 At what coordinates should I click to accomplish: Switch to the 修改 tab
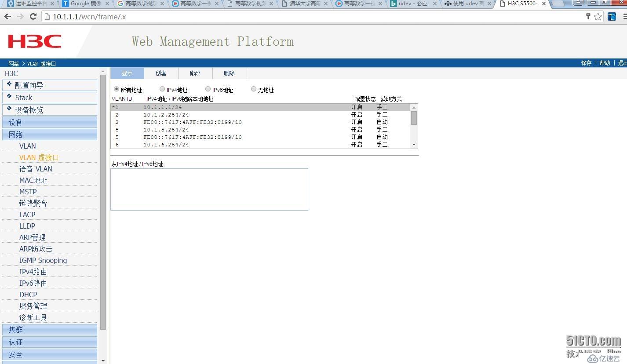point(195,73)
